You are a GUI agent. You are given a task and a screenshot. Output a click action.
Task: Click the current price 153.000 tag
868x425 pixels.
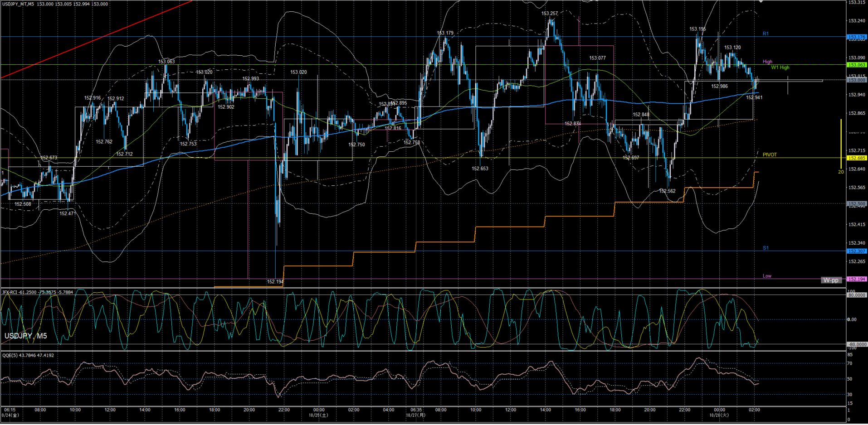[857, 80]
